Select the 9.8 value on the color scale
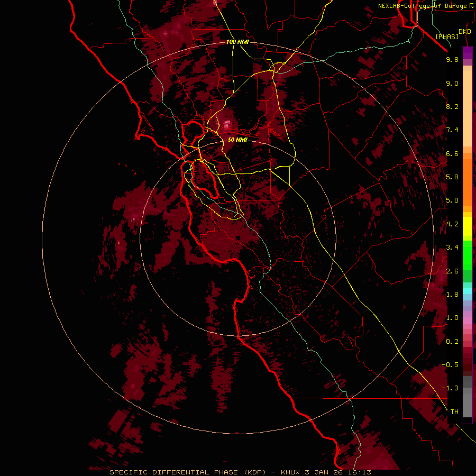This screenshot has width=476, height=476. click(452, 59)
